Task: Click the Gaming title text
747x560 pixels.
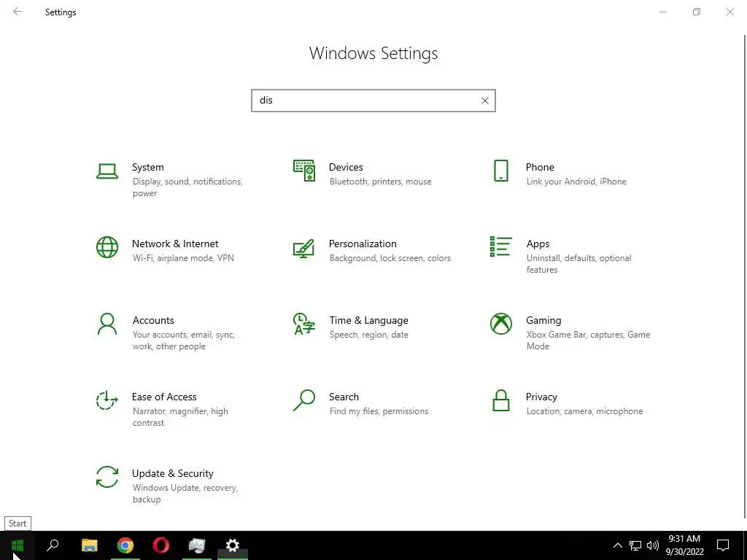Action: (x=543, y=321)
